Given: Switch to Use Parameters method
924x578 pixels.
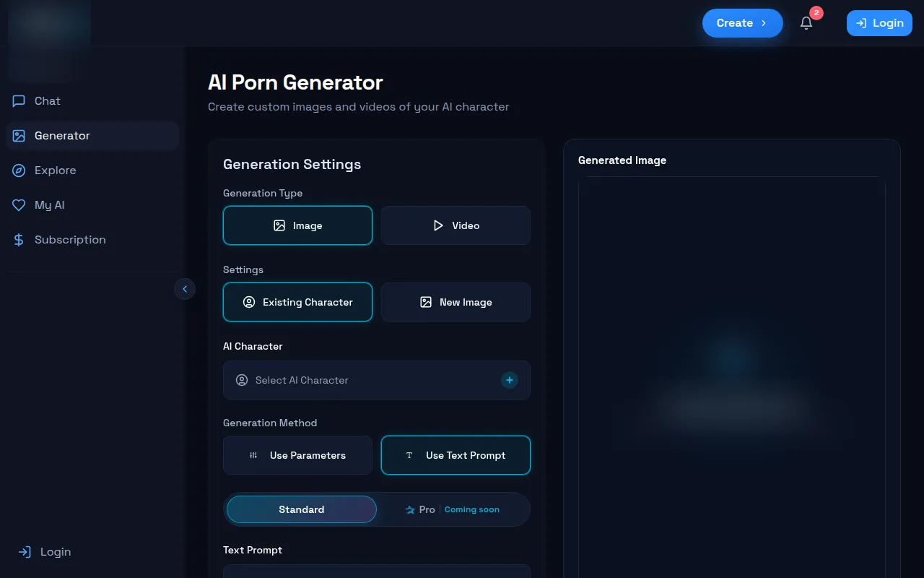Looking at the screenshot, I should click(297, 455).
